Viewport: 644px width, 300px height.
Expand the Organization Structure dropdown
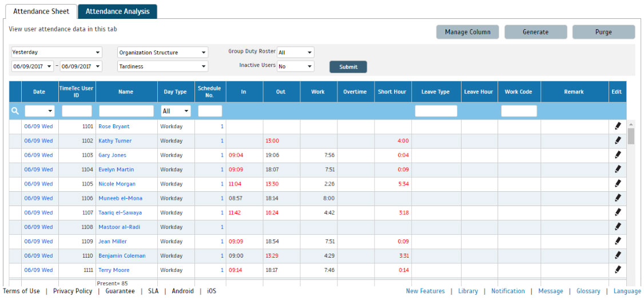(162, 53)
